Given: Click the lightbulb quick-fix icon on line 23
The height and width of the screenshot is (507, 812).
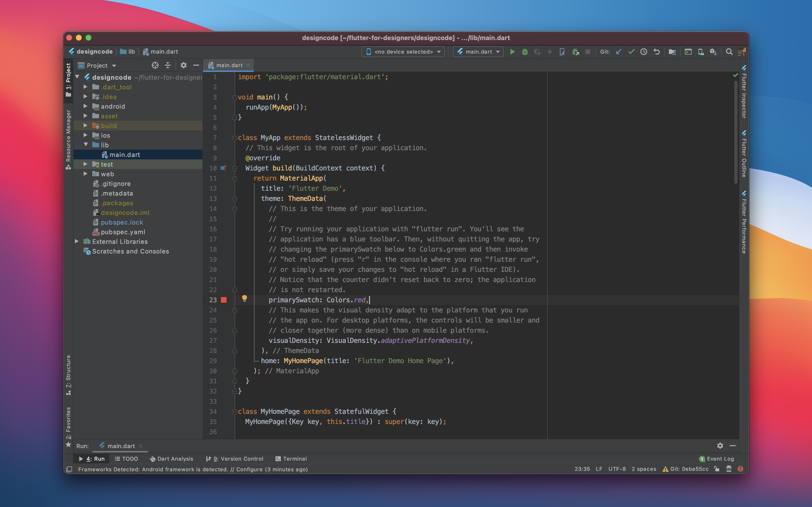Looking at the screenshot, I should (x=244, y=298).
